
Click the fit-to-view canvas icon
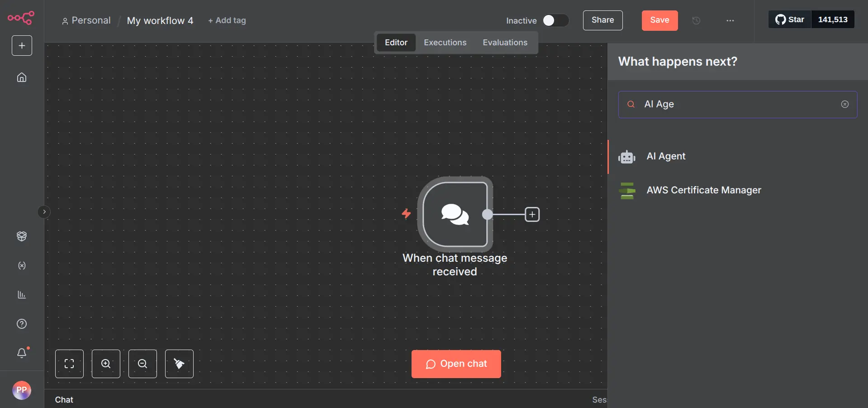click(69, 364)
